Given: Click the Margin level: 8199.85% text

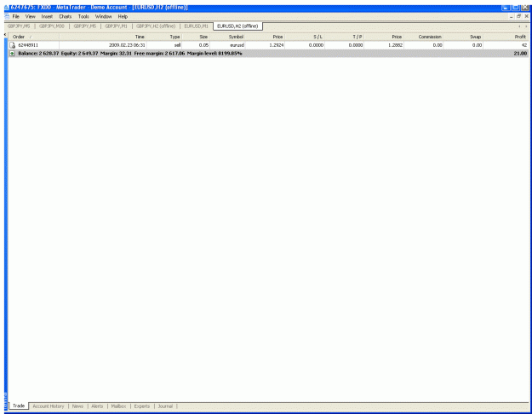Looking at the screenshot, I should coord(215,54).
